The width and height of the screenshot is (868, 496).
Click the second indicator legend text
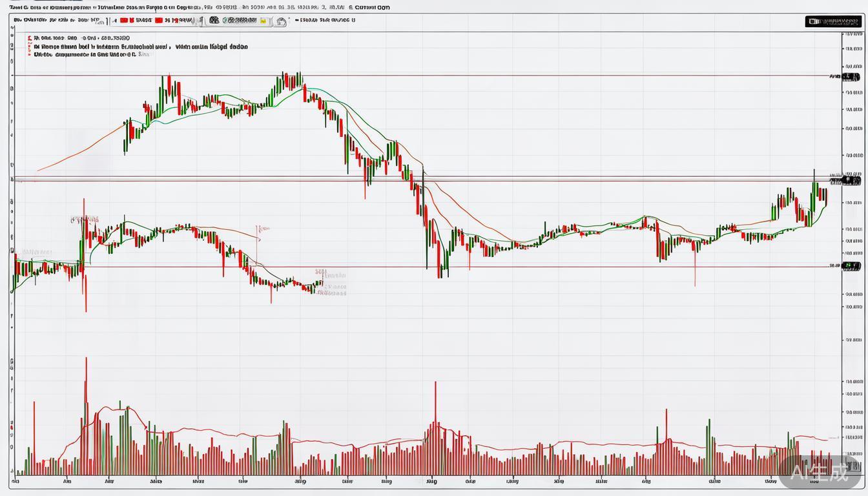coord(141,47)
